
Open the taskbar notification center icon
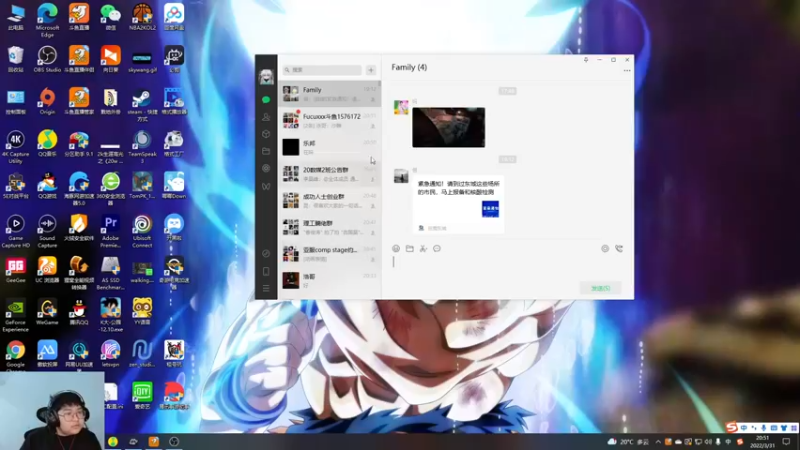(x=786, y=442)
